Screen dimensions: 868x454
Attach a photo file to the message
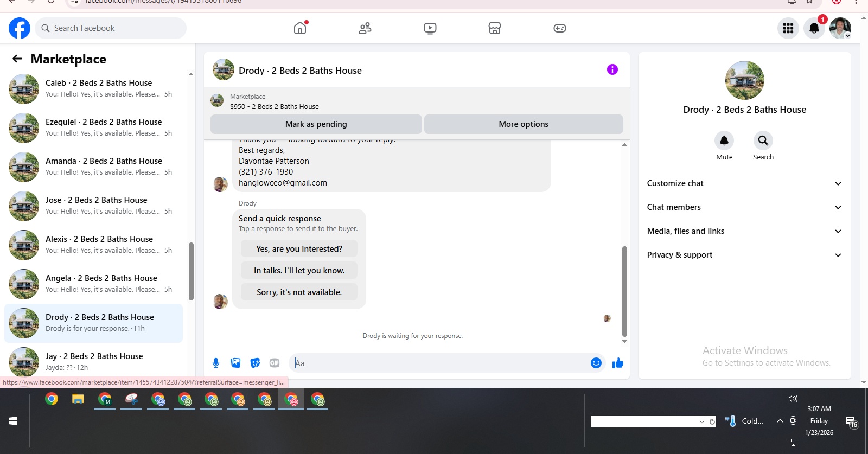235,363
